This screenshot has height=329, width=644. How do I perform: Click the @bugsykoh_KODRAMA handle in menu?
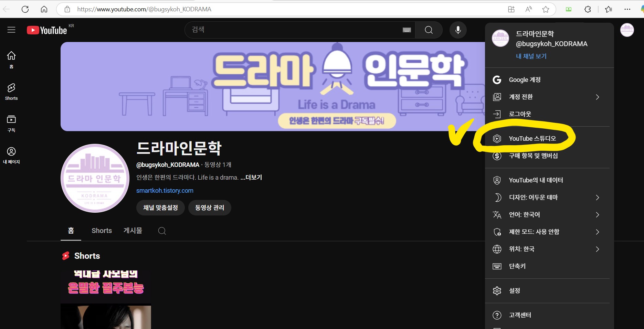pyautogui.click(x=552, y=44)
